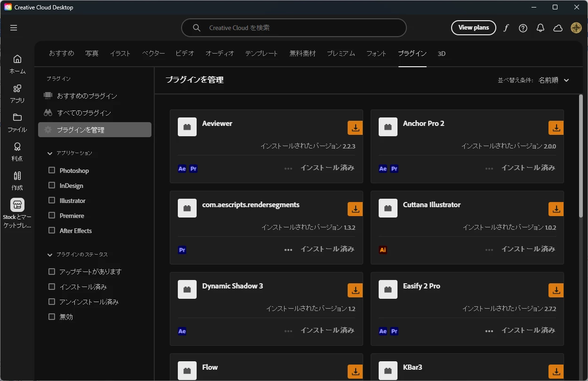The height and width of the screenshot is (381, 588).
Task: Open more options for Anchor Pro 2
Action: [x=489, y=168]
